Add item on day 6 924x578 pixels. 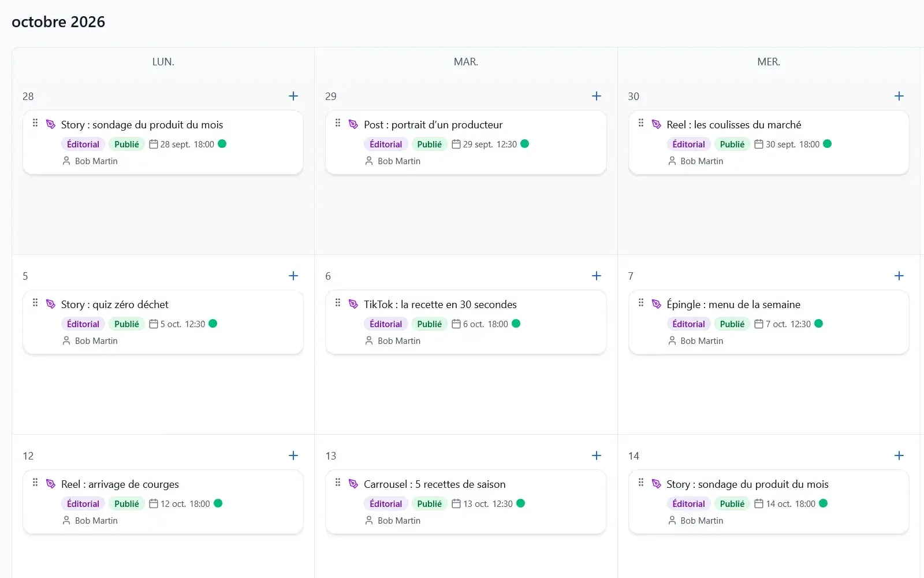click(597, 276)
